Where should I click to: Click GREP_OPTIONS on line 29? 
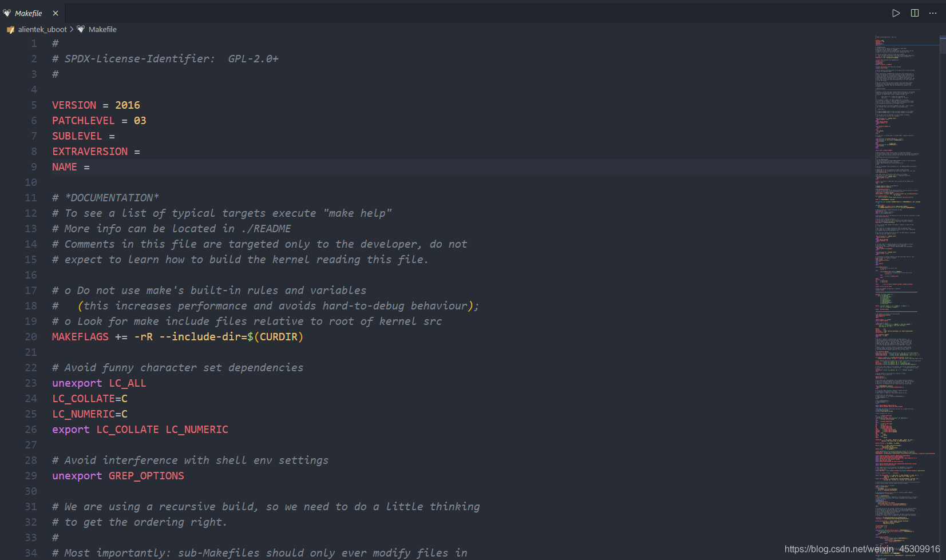pos(147,476)
